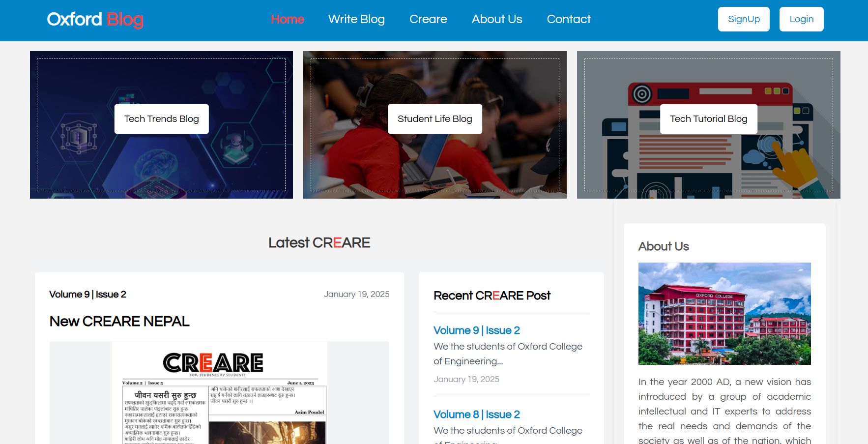Open Tech Trends Blog category
Image resolution: width=868 pixels, height=444 pixels.
[161, 119]
